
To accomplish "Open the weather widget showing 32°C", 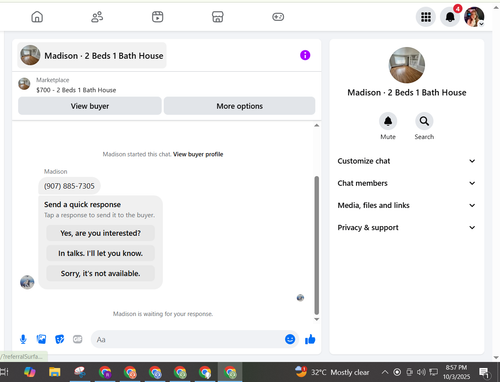I will tap(332, 372).
